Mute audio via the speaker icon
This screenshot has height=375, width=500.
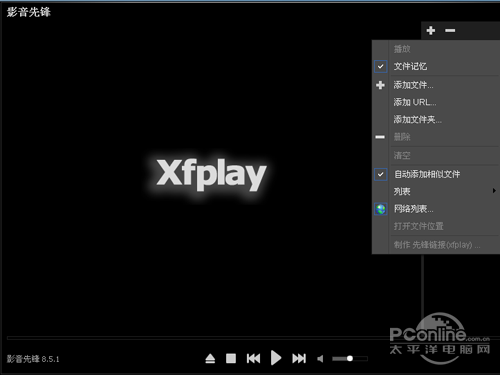pos(320,359)
